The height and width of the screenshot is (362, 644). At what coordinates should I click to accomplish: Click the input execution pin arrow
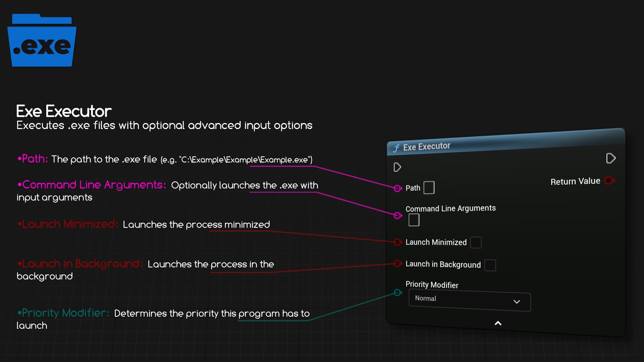click(x=397, y=167)
